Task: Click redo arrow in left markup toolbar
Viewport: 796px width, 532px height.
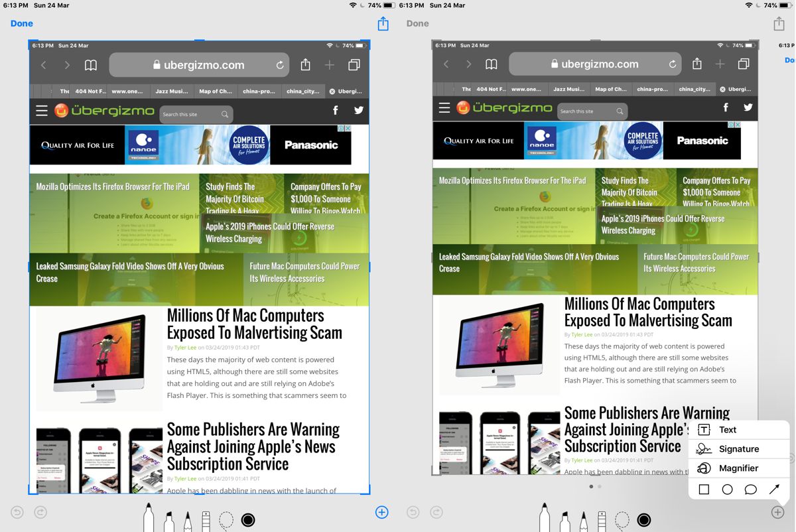Action: click(x=40, y=512)
